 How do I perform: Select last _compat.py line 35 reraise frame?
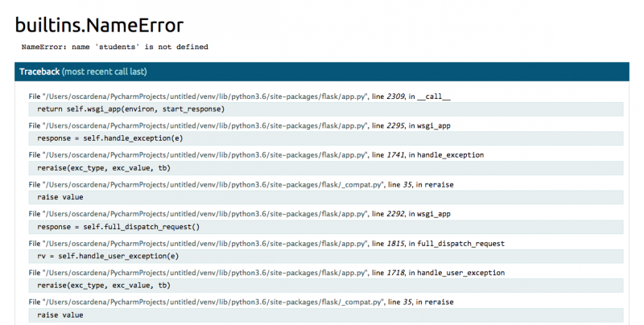click(x=241, y=302)
